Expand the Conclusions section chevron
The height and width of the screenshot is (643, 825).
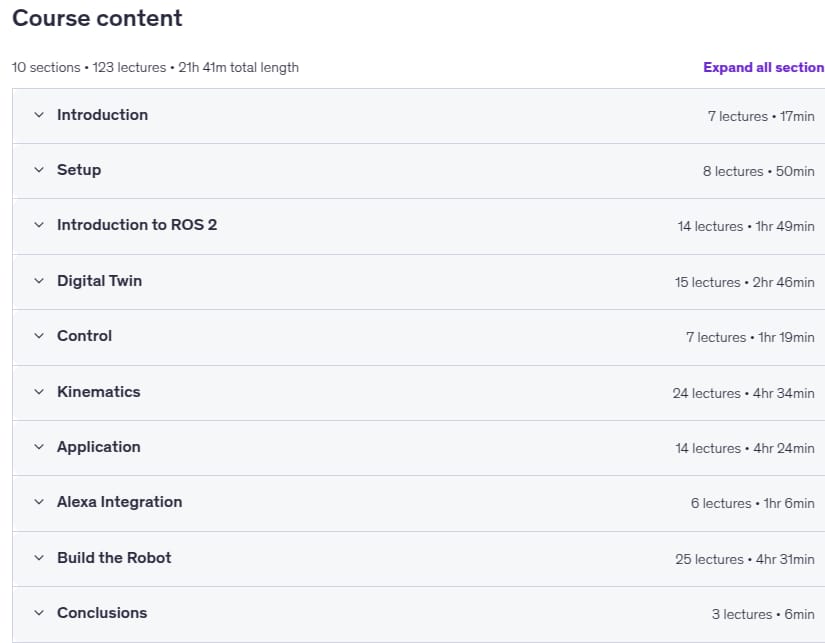tap(39, 612)
